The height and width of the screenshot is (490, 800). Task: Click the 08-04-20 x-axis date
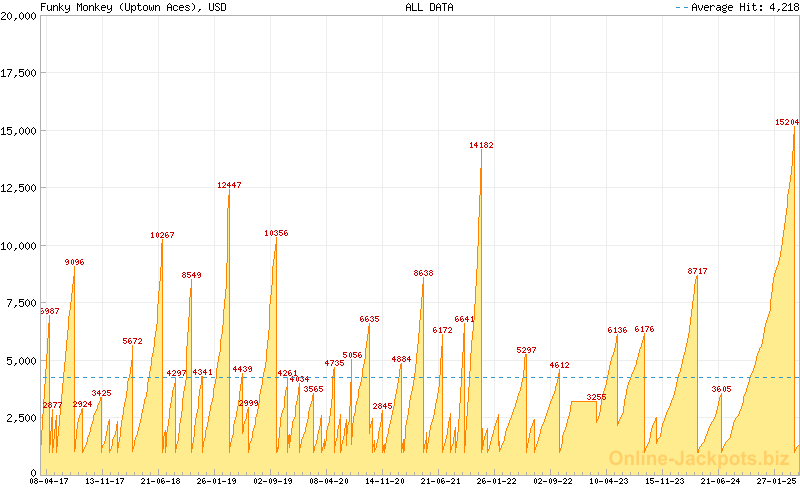329,481
